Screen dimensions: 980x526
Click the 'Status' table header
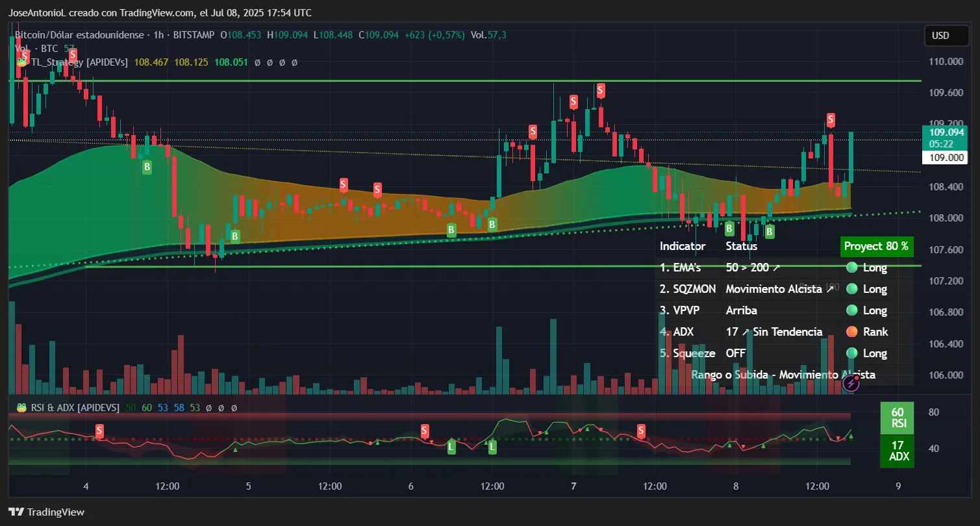[x=741, y=246]
